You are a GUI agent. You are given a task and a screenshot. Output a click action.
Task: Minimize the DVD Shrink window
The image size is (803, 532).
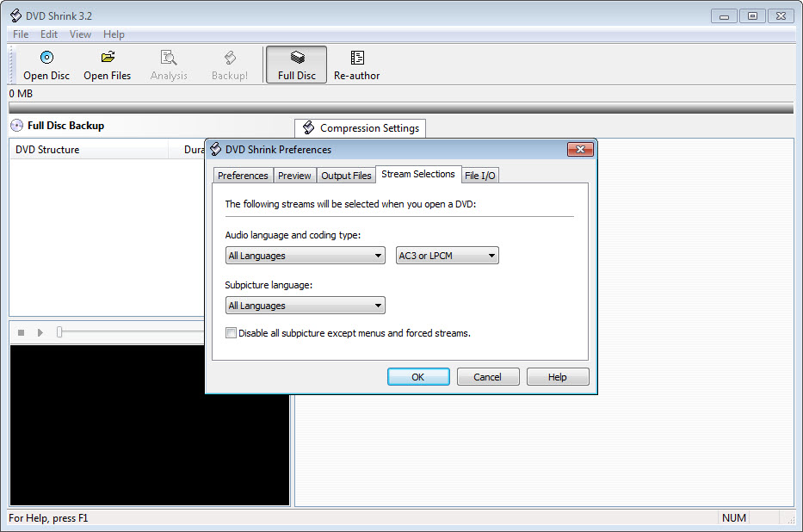click(724, 16)
